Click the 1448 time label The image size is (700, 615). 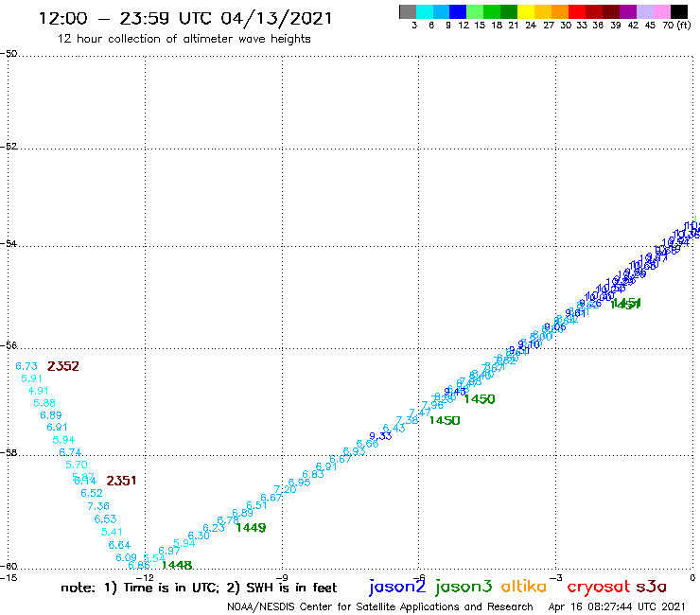coord(177,565)
